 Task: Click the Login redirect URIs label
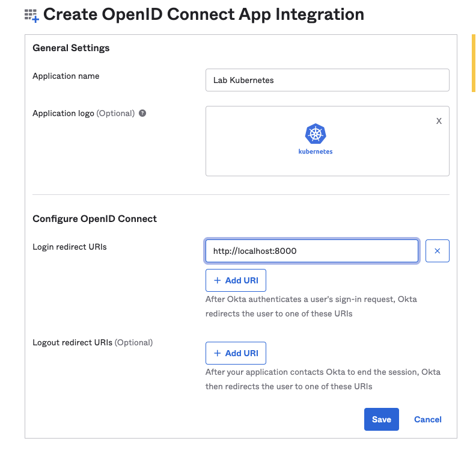[70, 247]
